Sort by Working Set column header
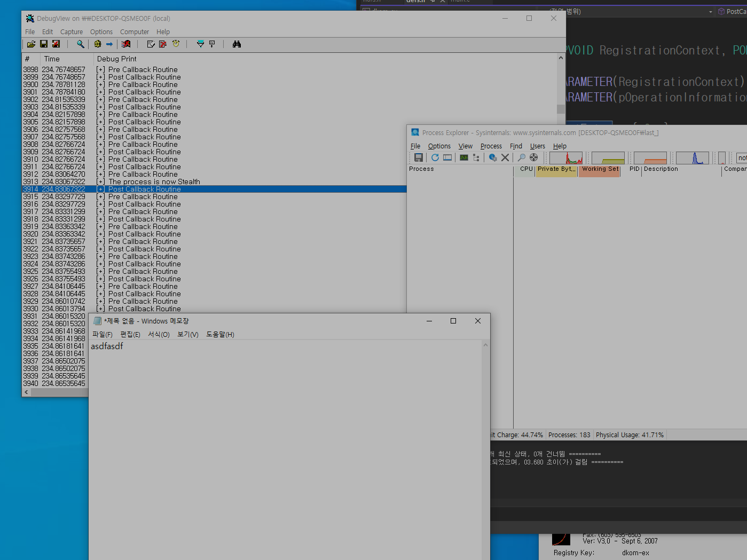The height and width of the screenshot is (560, 747). (x=600, y=169)
